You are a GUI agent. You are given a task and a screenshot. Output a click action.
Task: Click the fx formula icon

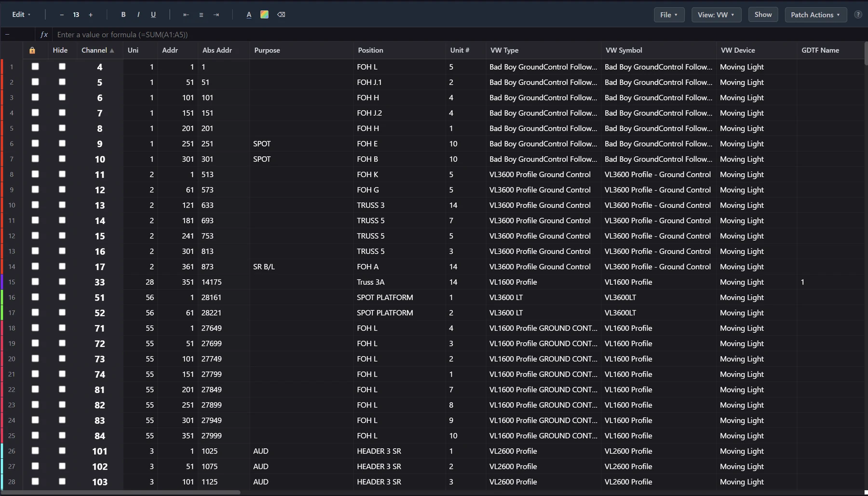click(x=44, y=34)
